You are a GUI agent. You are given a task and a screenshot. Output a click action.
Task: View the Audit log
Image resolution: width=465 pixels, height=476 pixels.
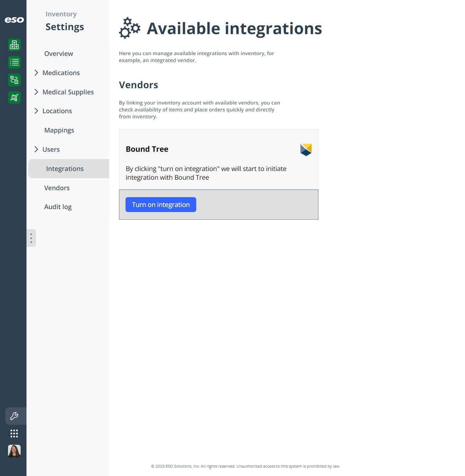pos(58,207)
